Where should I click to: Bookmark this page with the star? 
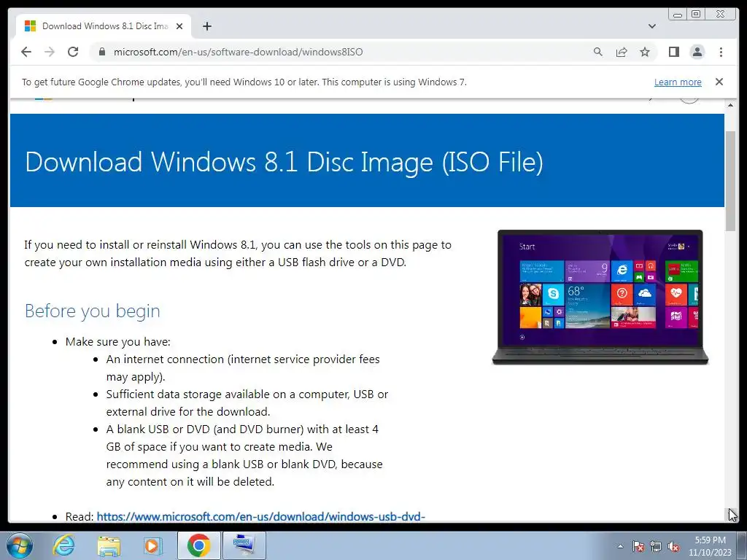pos(645,52)
